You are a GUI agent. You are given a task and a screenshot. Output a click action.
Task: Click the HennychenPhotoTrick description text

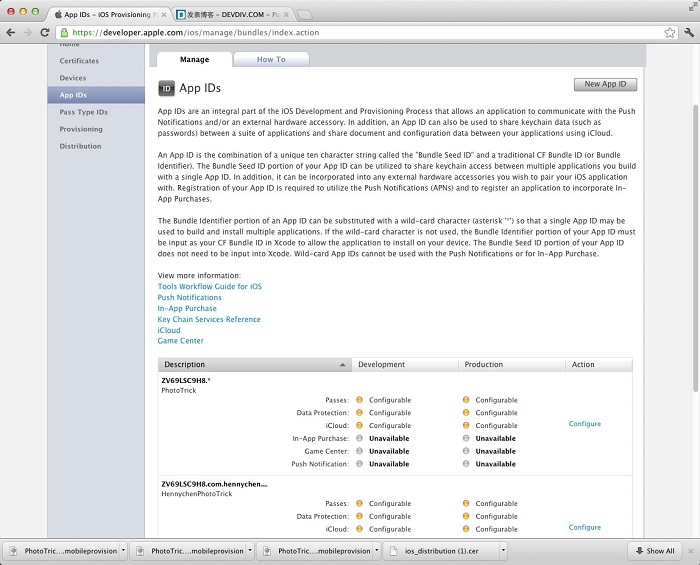(197, 494)
